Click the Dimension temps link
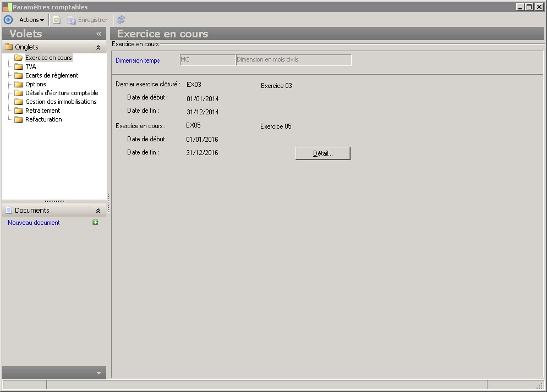 coord(138,60)
